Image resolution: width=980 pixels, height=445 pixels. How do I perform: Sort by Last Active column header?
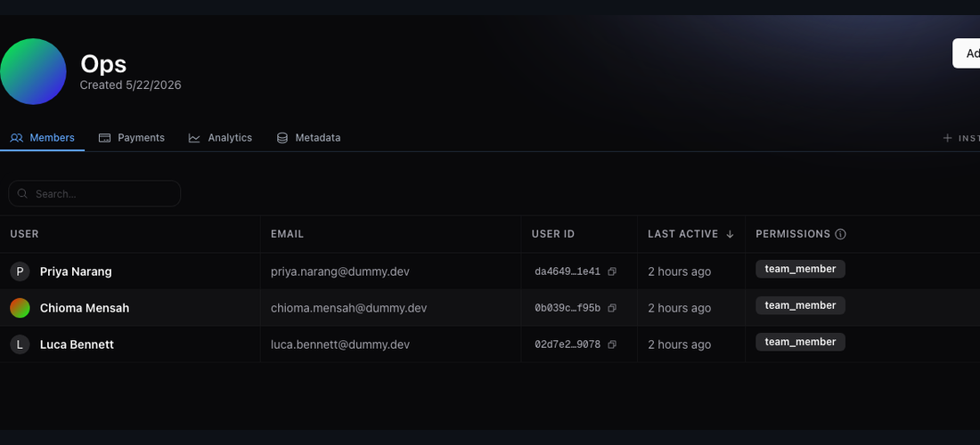click(682, 234)
